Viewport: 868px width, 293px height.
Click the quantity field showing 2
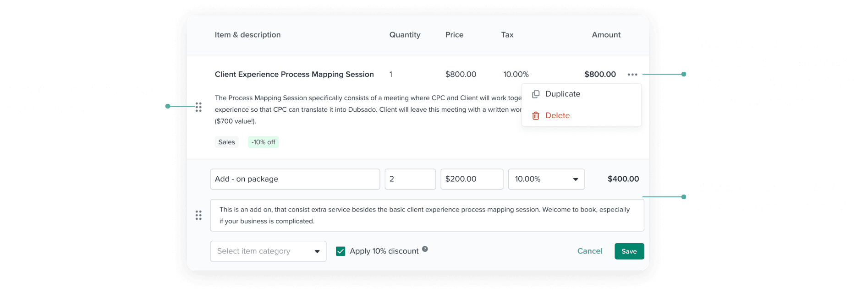pos(410,179)
